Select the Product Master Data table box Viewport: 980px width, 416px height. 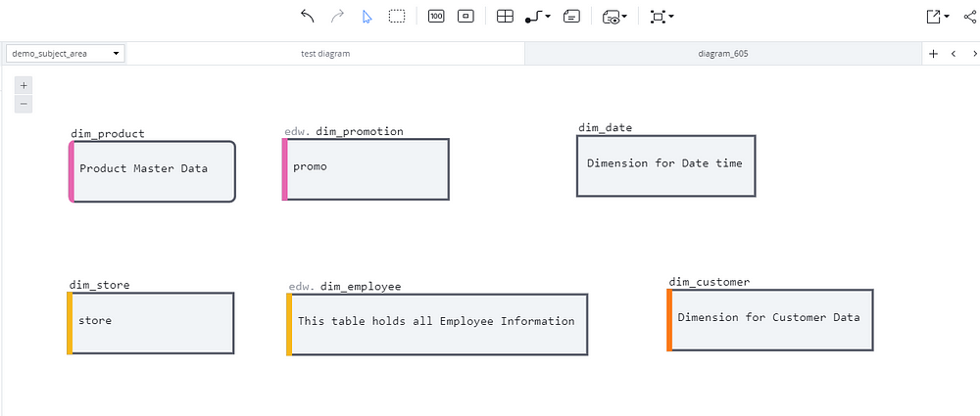coord(152,171)
